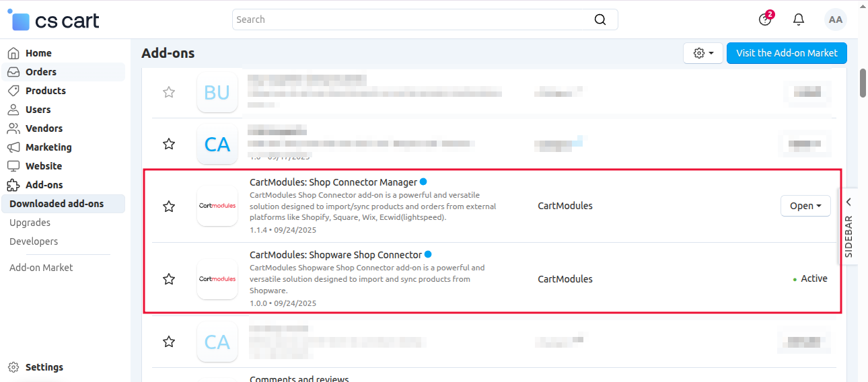The height and width of the screenshot is (382, 868).
Task: Click the Home house icon
Action: point(13,53)
